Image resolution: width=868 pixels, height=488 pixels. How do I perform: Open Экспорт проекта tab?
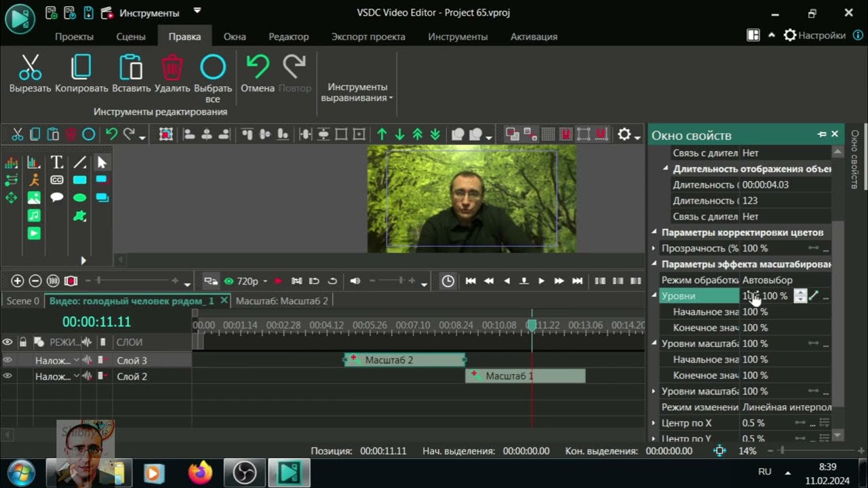pos(368,37)
